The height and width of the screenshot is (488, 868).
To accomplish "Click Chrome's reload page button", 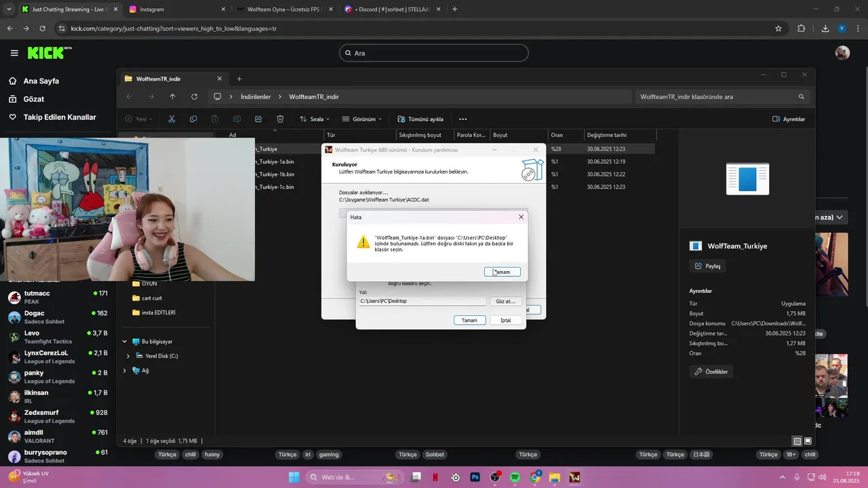I will pyautogui.click(x=43, y=28).
